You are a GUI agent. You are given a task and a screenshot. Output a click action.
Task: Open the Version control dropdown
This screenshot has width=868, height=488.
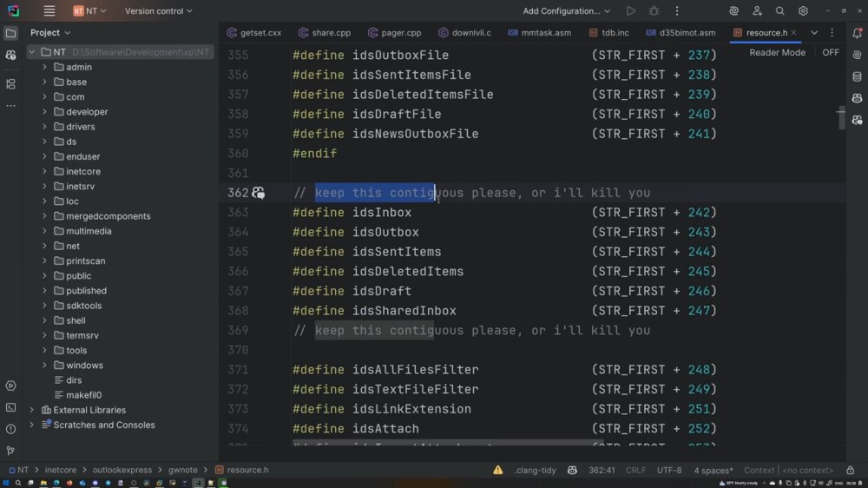tap(158, 11)
